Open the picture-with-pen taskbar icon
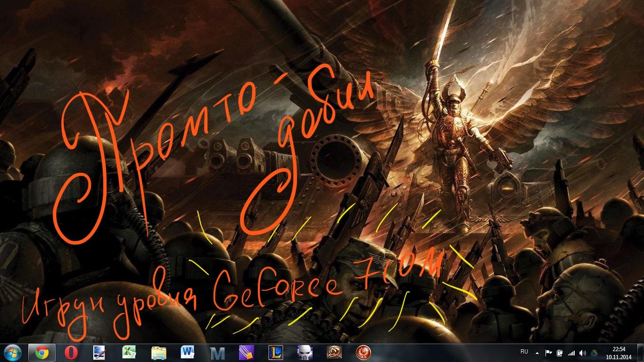This screenshot has height=362, width=644. tap(100, 353)
